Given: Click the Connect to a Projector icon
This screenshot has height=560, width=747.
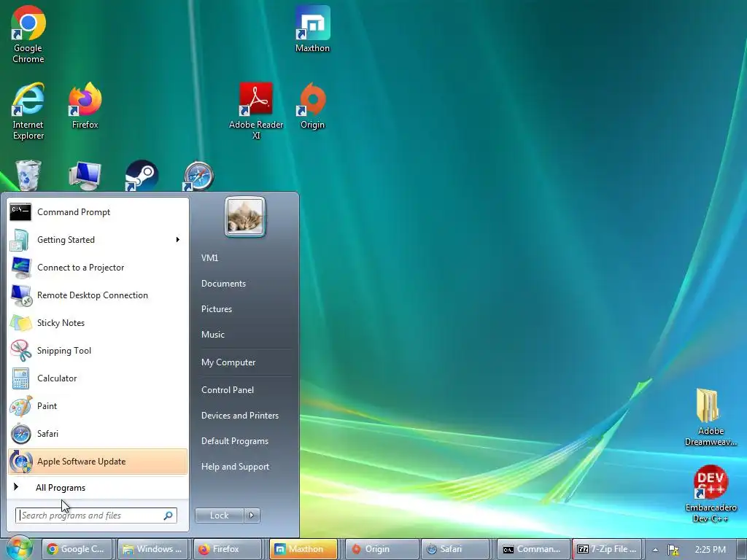Looking at the screenshot, I should tap(20, 267).
